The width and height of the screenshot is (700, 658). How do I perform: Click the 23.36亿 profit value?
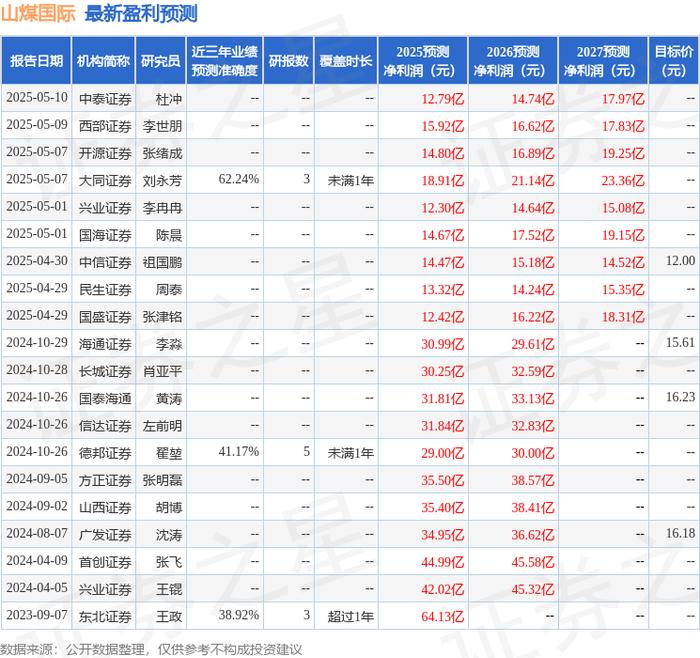pyautogui.click(x=623, y=180)
